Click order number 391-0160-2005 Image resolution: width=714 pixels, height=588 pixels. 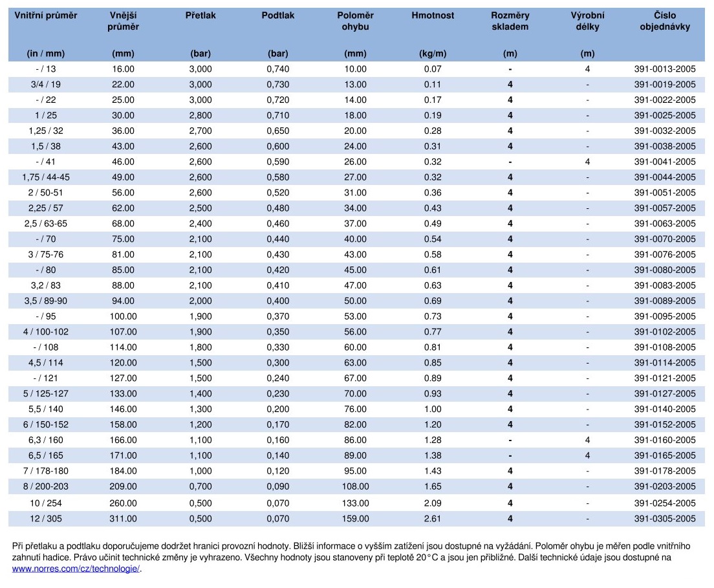(664, 441)
